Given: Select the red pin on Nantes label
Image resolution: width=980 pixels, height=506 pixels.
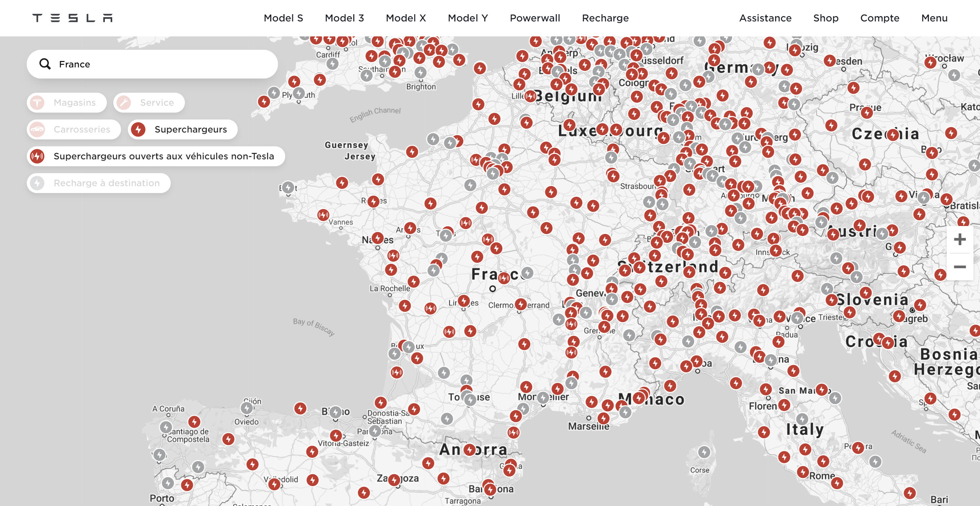Looking at the screenshot, I should [x=378, y=238].
